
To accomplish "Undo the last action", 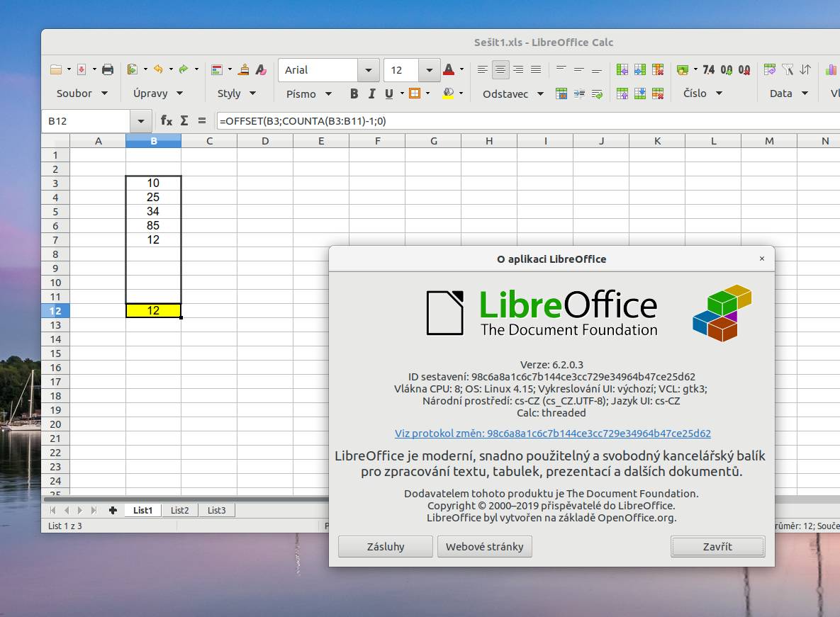I will pyautogui.click(x=158, y=69).
